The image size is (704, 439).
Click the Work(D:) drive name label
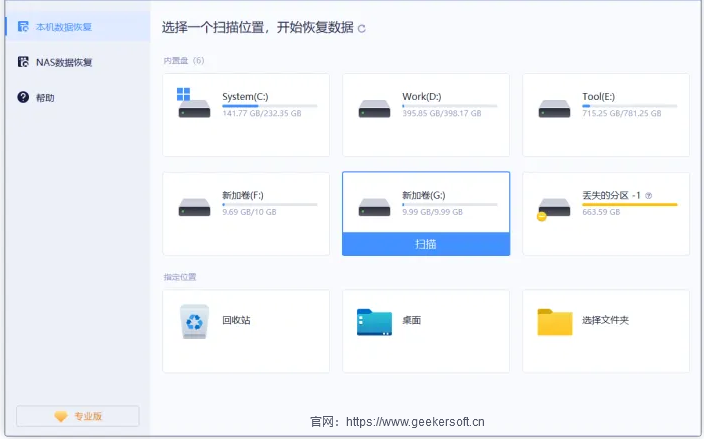[421, 96]
